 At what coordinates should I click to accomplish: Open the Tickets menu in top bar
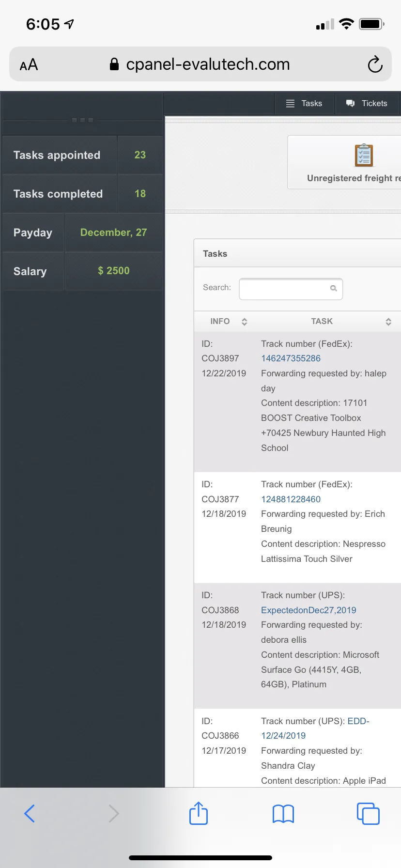tap(367, 103)
